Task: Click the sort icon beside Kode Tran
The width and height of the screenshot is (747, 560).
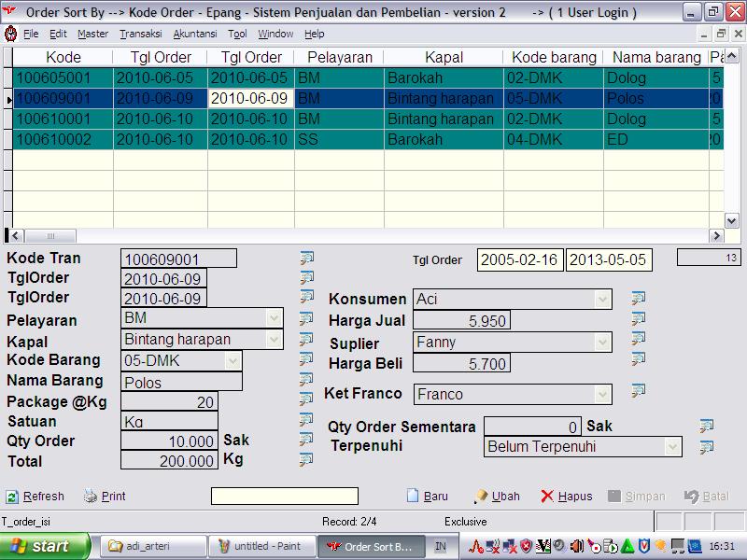Action: [306, 258]
